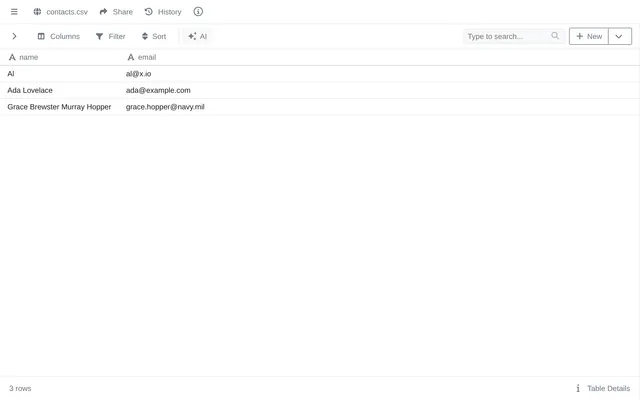640x400 pixels.
Task: Open the Sort options
Action: (x=154, y=36)
